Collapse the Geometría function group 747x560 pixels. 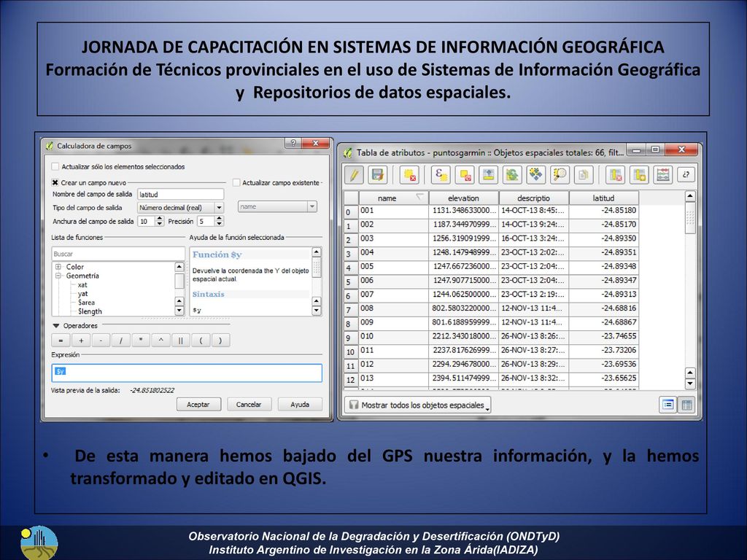point(58,276)
